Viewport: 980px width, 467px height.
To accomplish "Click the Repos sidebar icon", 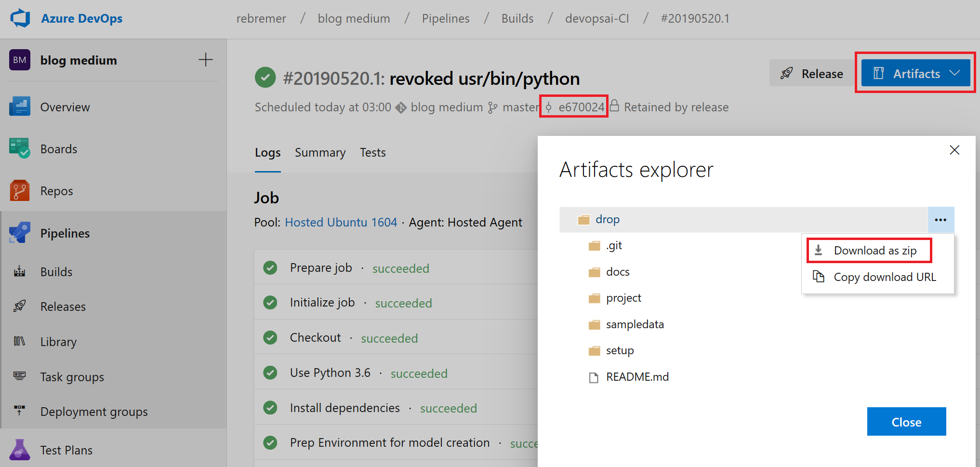I will point(20,191).
